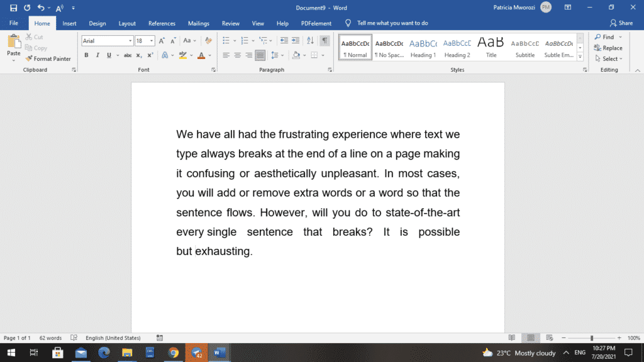
Task: Apply subscript formatting
Action: point(139,55)
